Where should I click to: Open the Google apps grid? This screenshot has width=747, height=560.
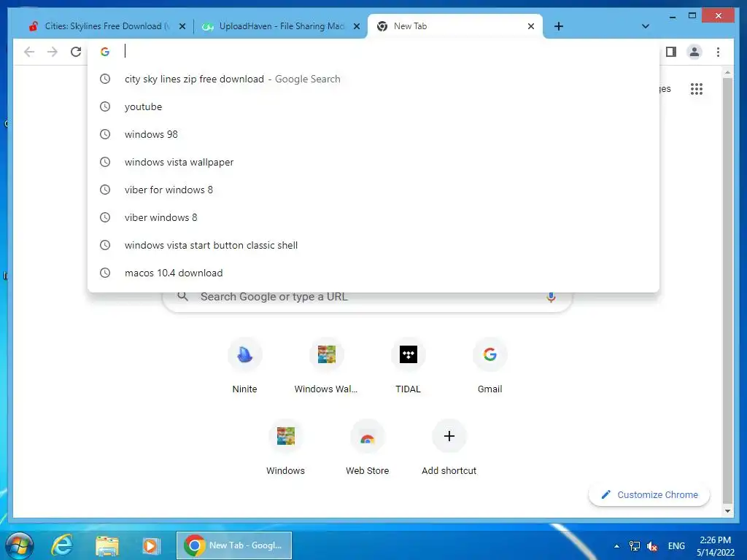697,89
